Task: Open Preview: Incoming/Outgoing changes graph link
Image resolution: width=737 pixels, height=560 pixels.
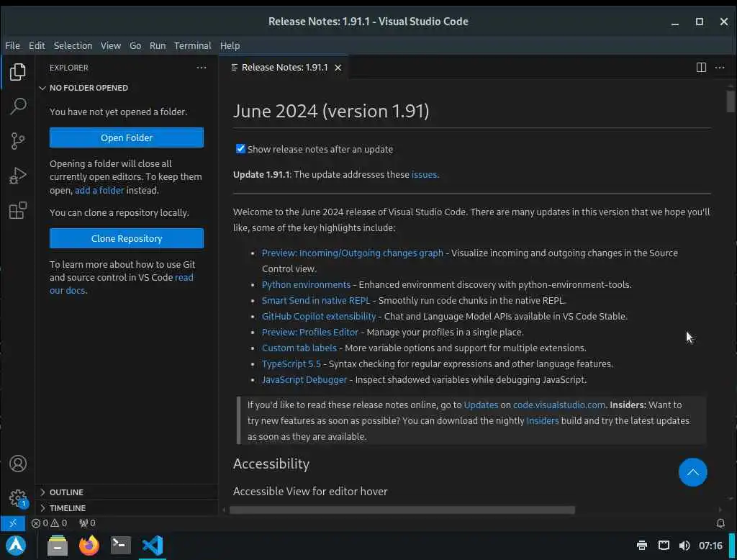Action: pyautogui.click(x=352, y=253)
